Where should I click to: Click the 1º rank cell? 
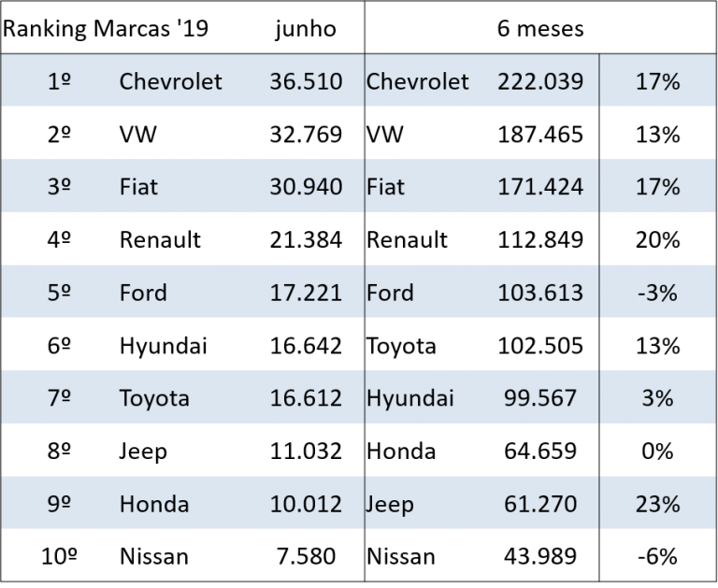(59, 81)
